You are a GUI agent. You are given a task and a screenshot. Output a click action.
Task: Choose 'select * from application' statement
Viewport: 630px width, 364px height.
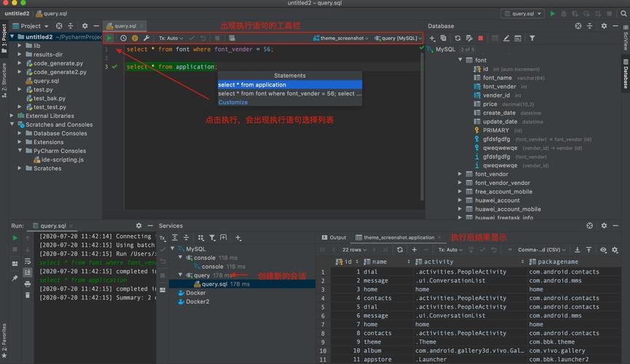click(x=290, y=84)
